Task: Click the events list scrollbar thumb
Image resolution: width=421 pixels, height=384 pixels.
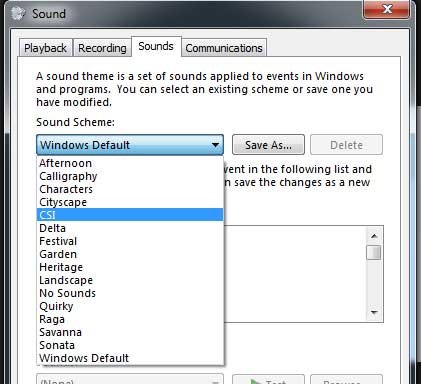Action: [x=374, y=252]
